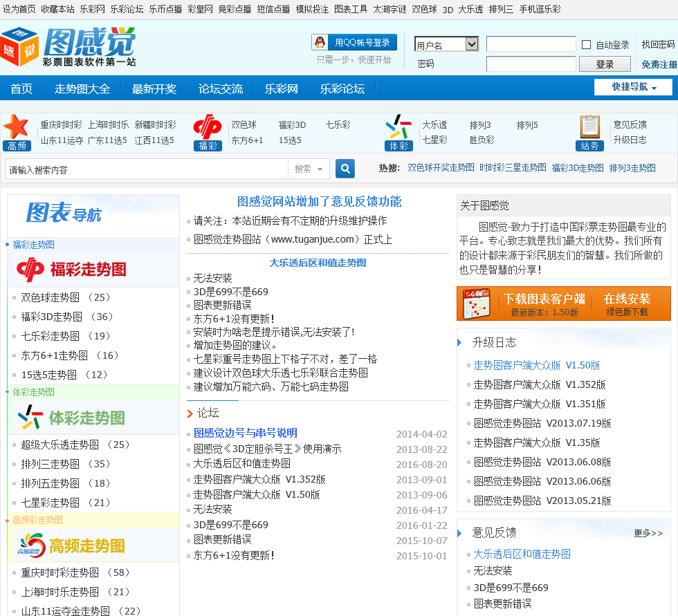Open changelog 图感觉走势图站 V2013.07.19版

pyautogui.click(x=542, y=423)
